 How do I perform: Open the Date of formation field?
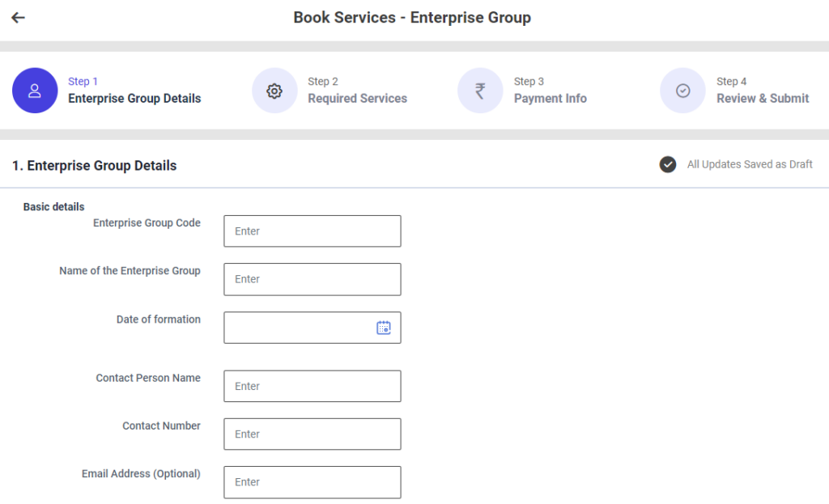click(298, 328)
